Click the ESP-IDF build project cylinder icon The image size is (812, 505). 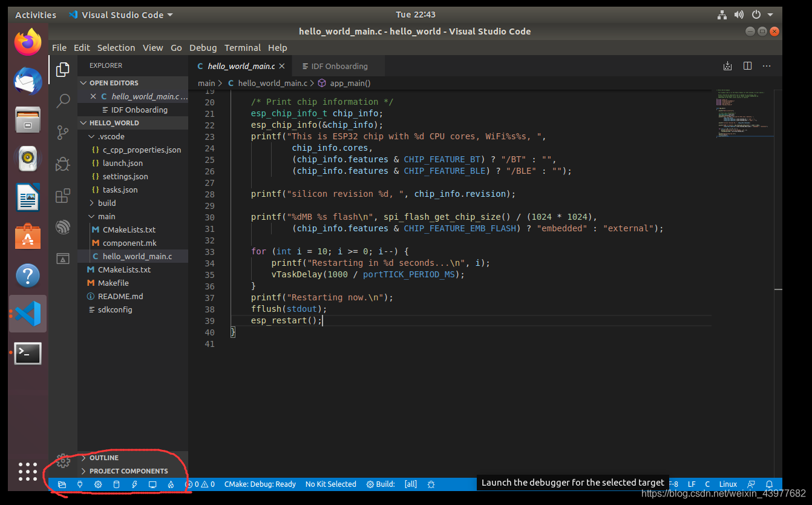pyautogui.click(x=116, y=484)
